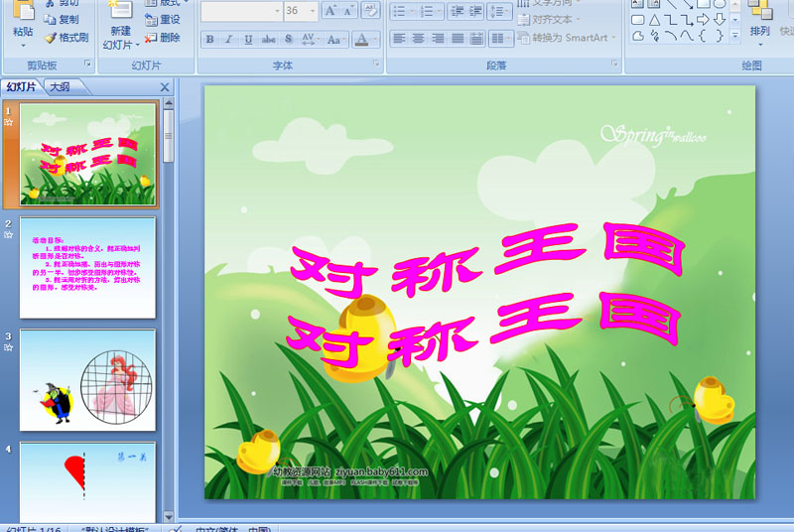Select the Slides (幻灯片) tab
This screenshot has height=532, width=794.
[21, 87]
